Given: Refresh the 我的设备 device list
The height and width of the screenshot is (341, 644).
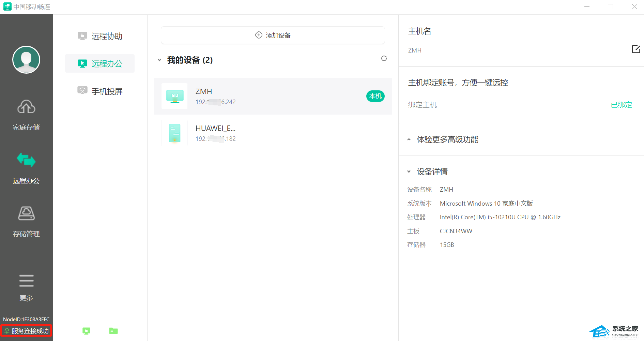Looking at the screenshot, I should point(384,59).
